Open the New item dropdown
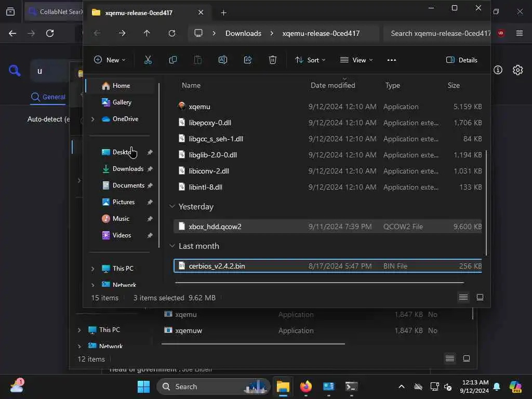532x399 pixels. point(110,60)
